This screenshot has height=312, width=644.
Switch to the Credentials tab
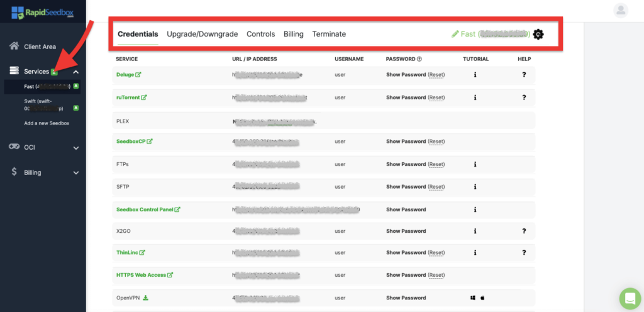point(138,34)
